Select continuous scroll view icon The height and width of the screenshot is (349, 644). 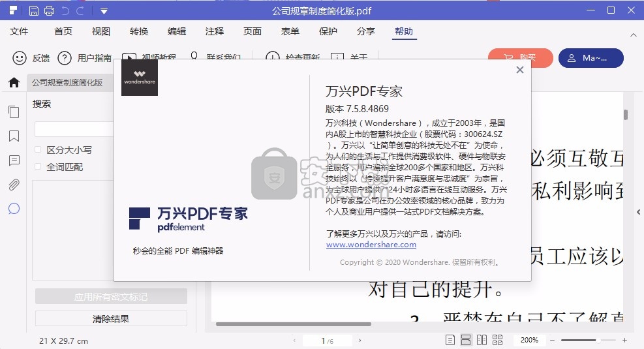coord(466,340)
